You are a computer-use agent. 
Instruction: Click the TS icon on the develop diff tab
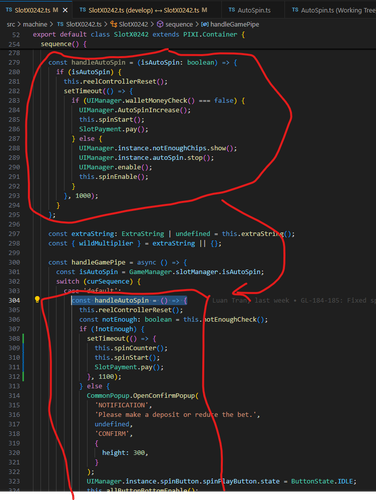pos(83,10)
